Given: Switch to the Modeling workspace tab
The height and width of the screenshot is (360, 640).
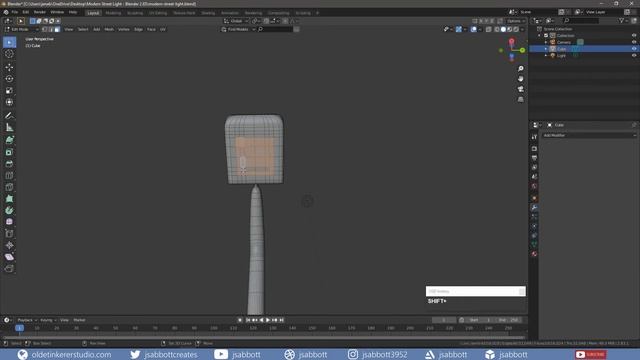Looking at the screenshot, I should point(113,13).
